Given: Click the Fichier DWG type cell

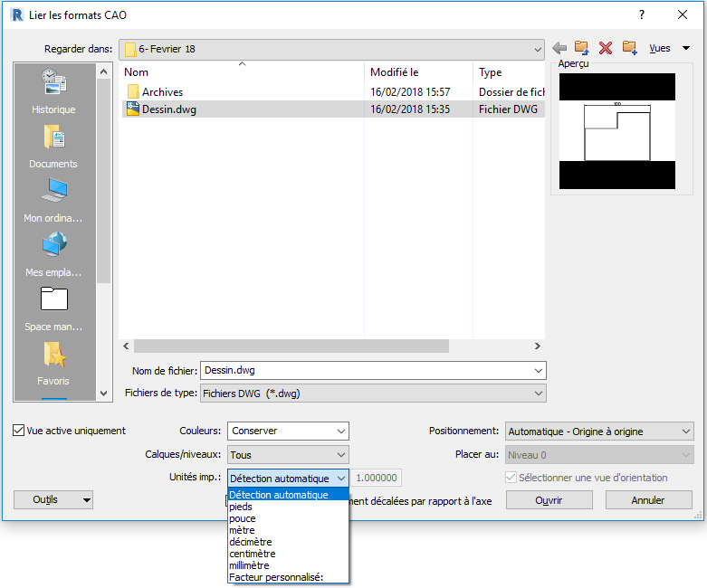Looking at the screenshot, I should pyautogui.click(x=508, y=109).
